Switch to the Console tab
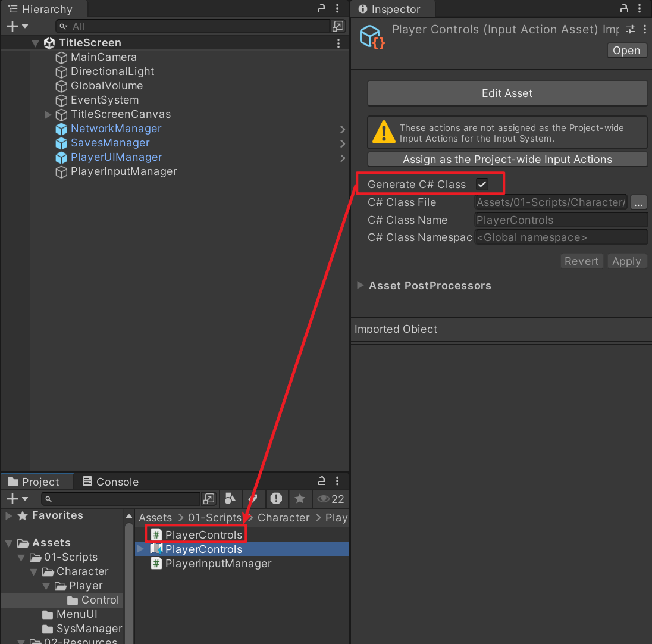Screen dimensions: 652x644 pos(111,482)
